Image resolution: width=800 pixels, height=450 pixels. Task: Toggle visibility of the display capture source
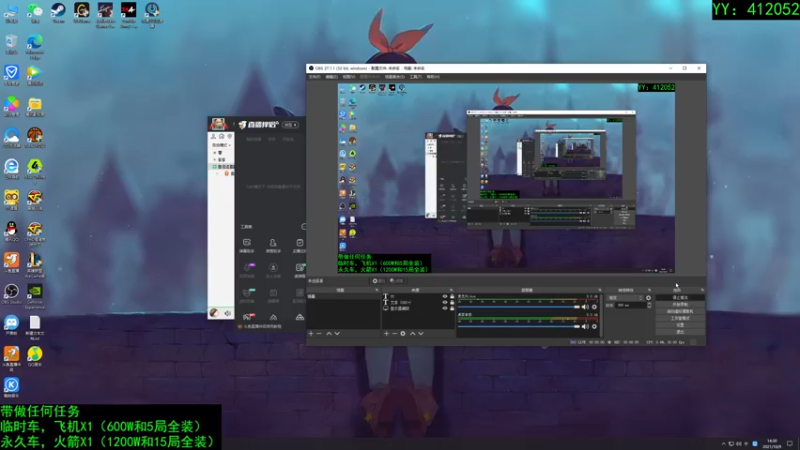tap(445, 309)
